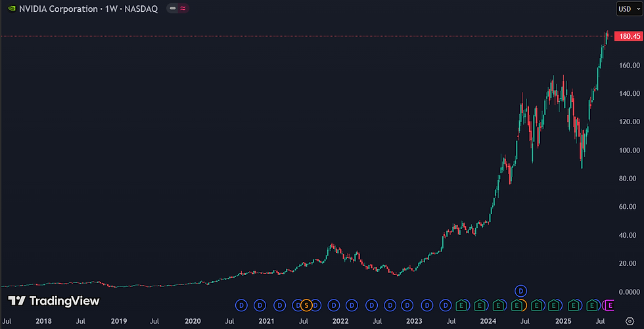
Task: Click the D dividend marker near Jul 2022
Action: point(372,305)
